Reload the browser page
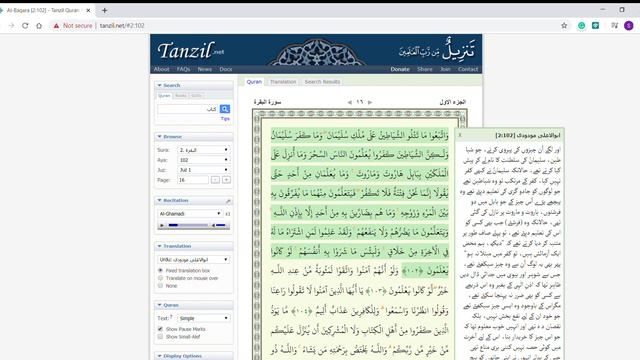 (x=25, y=25)
